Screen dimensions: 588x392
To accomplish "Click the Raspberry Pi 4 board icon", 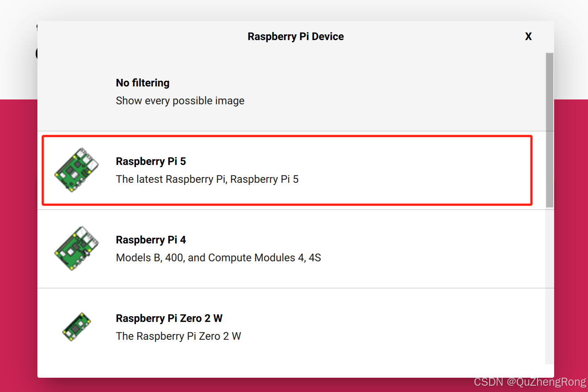I will (x=77, y=248).
